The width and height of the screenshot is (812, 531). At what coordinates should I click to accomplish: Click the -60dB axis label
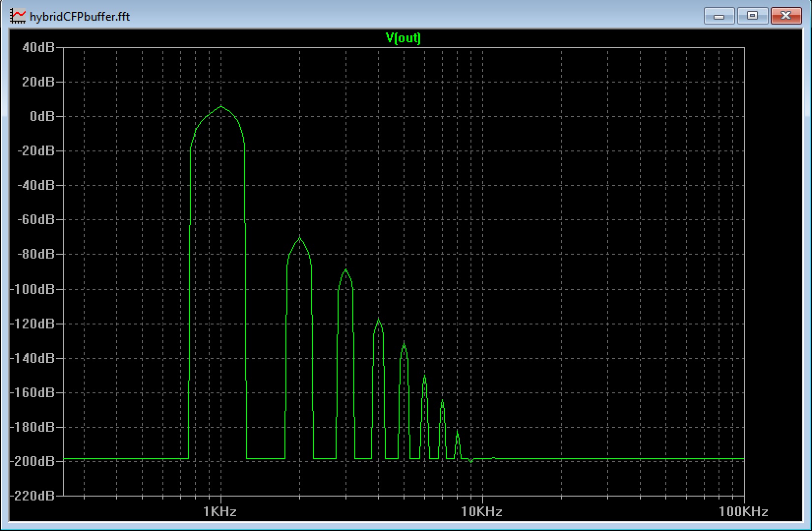pos(36,220)
